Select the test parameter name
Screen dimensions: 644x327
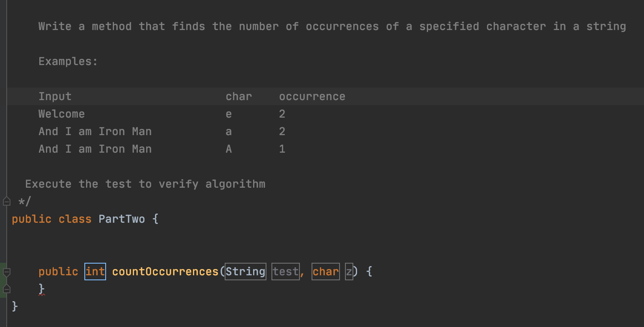(286, 272)
